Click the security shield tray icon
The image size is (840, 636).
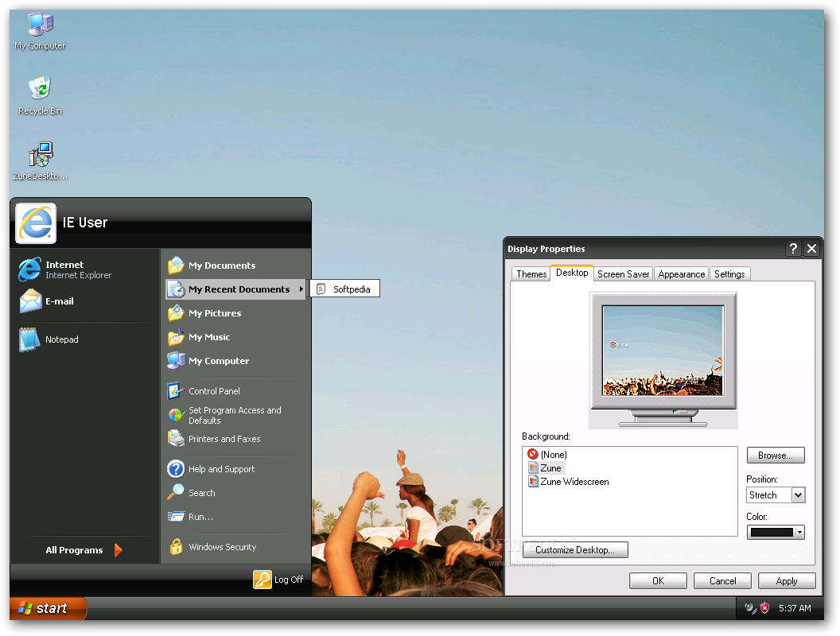tap(764, 608)
